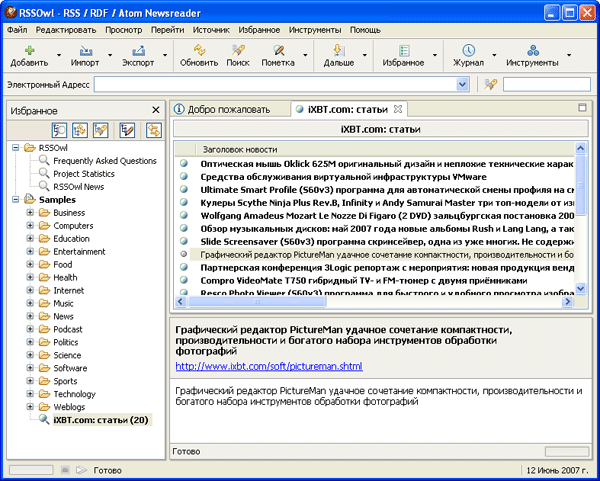Click the second icon in Избранное panel toolbar
The width and height of the screenshot is (600, 481).
[x=80, y=130]
